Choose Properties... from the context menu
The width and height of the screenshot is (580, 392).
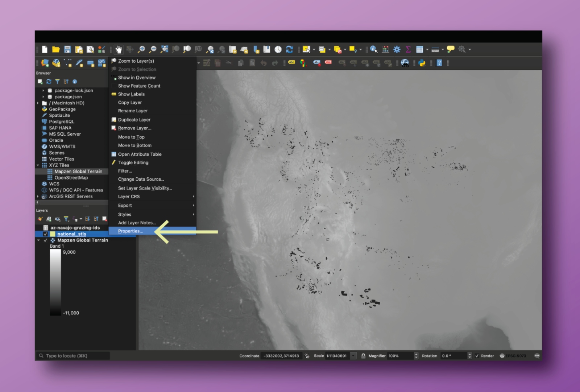coord(130,231)
